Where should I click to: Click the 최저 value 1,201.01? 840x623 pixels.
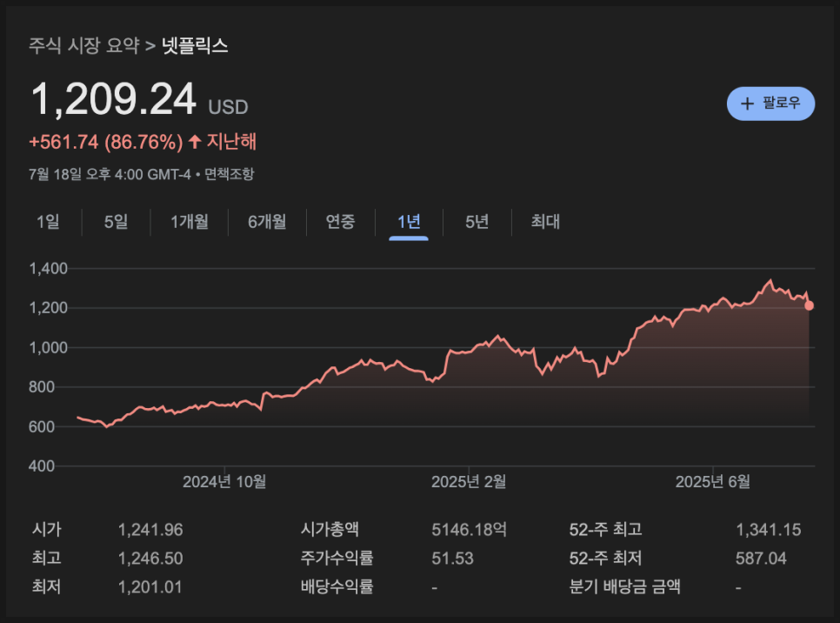(150, 586)
